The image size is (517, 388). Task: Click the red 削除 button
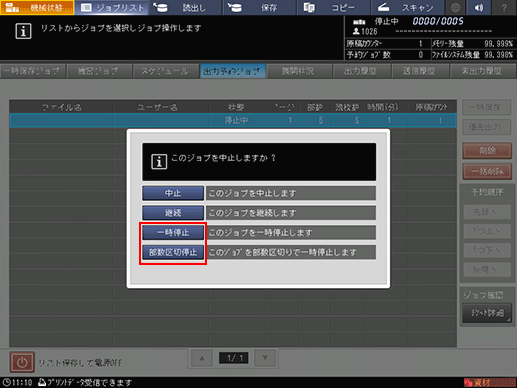tap(487, 151)
